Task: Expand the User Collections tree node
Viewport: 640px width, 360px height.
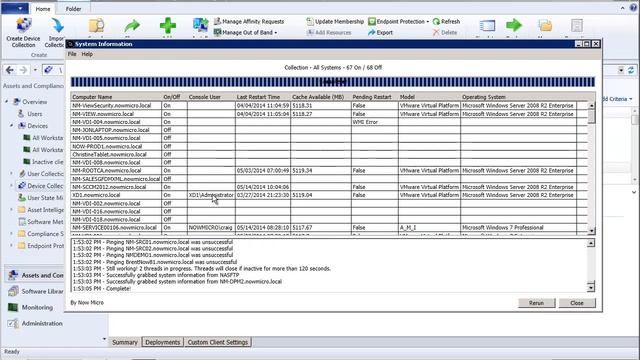Action: [x=11, y=173]
